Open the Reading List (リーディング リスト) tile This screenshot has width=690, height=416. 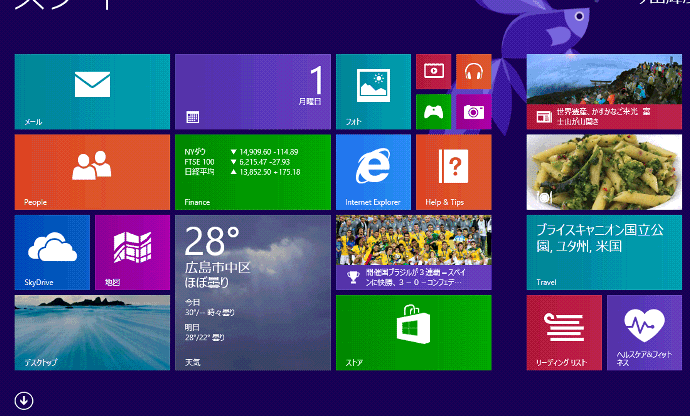tap(564, 333)
